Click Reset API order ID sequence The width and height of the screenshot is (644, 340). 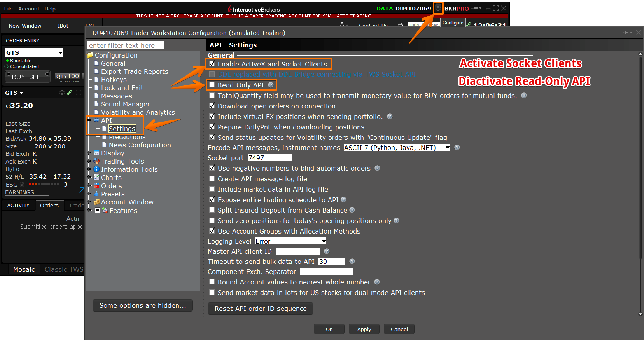pos(261,309)
